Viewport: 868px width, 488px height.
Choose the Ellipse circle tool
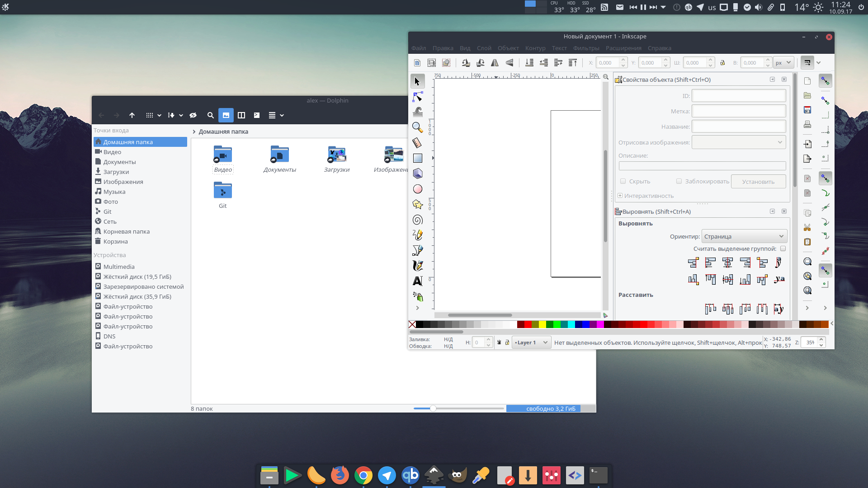[417, 189]
